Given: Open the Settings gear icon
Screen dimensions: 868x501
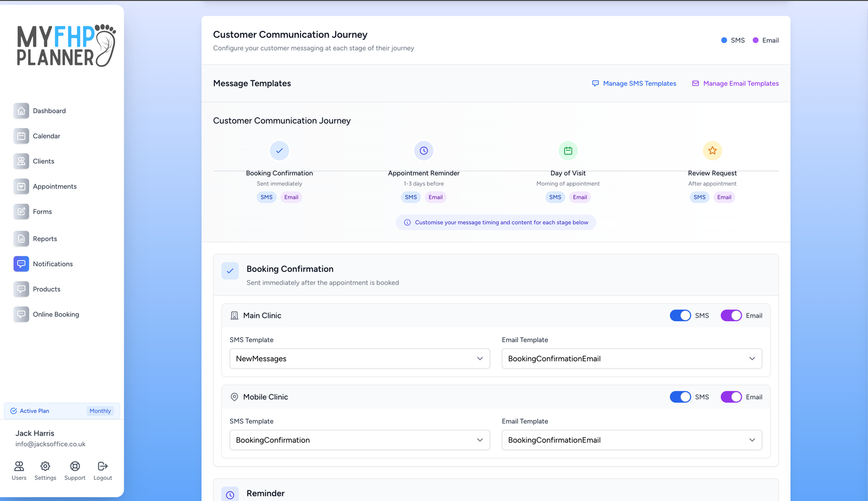Looking at the screenshot, I should [45, 467].
